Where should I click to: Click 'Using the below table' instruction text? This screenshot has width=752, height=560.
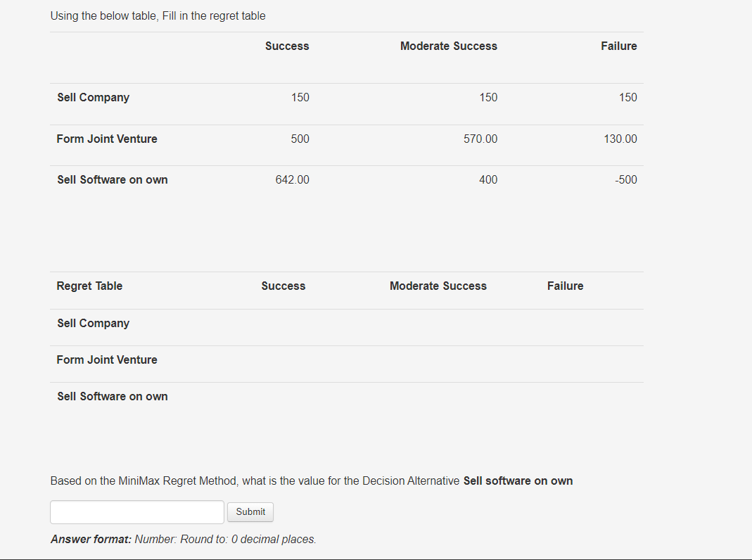[158, 15]
